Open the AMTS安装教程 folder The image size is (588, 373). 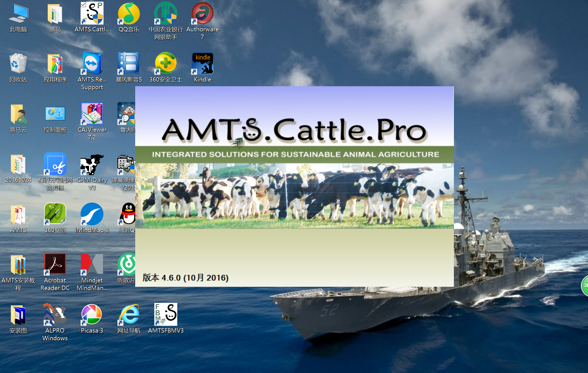click(x=18, y=272)
